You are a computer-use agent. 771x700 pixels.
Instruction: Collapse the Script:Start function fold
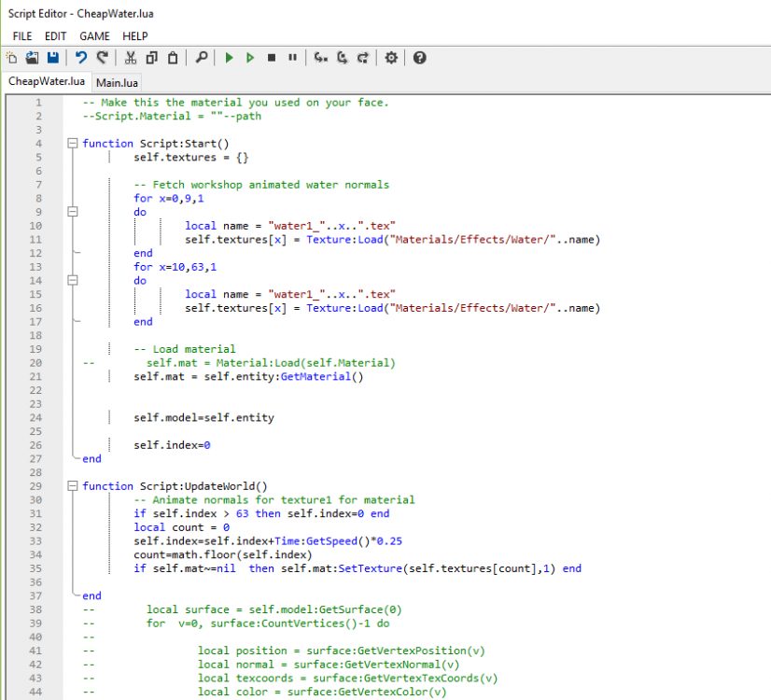pyautogui.click(x=73, y=144)
